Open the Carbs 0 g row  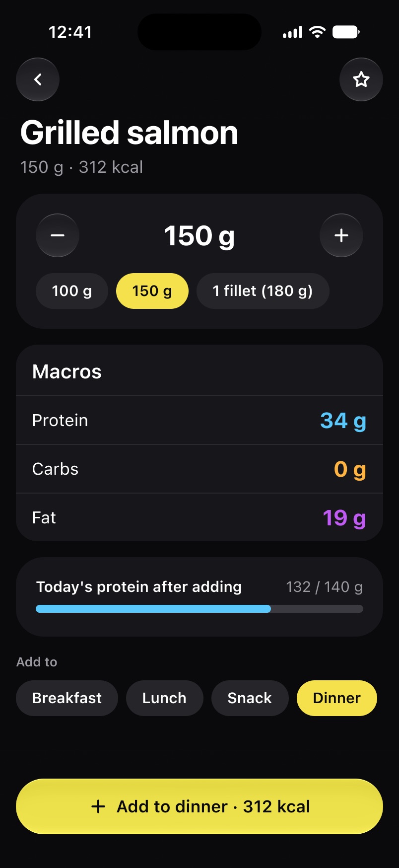click(x=199, y=469)
